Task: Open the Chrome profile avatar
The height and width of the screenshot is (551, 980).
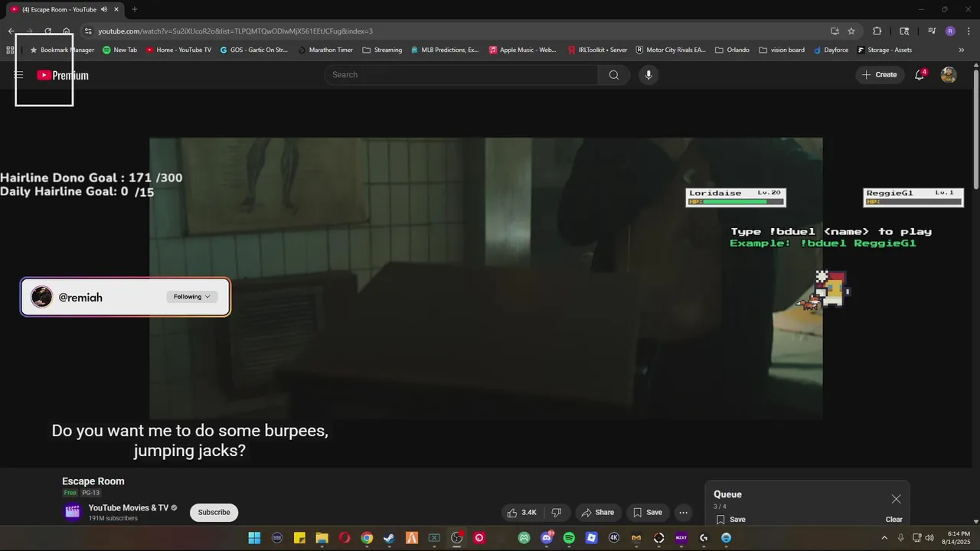Action: (950, 31)
